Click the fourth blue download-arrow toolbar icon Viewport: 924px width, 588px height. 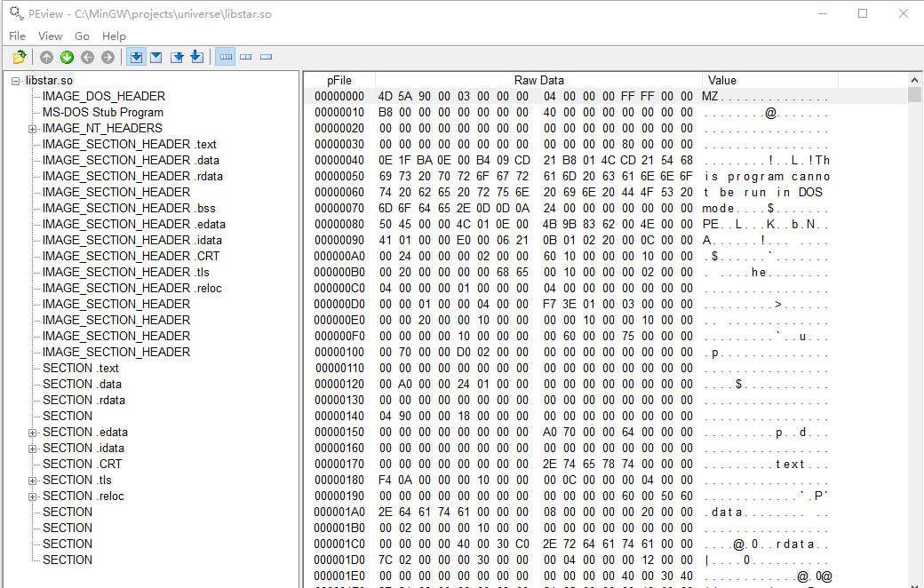(x=197, y=57)
